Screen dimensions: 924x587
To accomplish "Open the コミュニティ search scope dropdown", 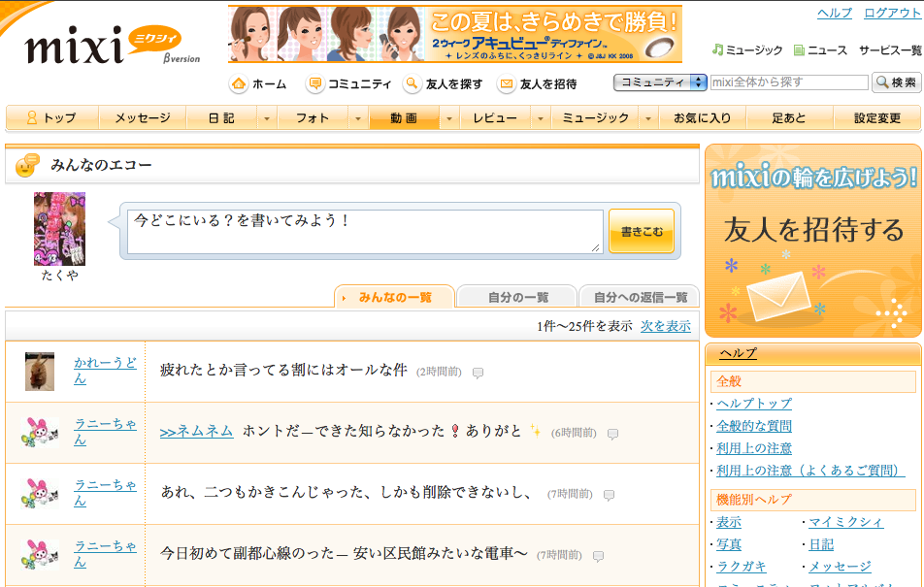I will coord(698,83).
